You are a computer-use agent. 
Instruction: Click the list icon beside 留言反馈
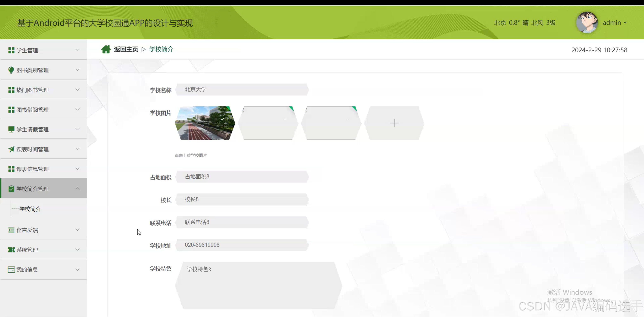[11, 230]
